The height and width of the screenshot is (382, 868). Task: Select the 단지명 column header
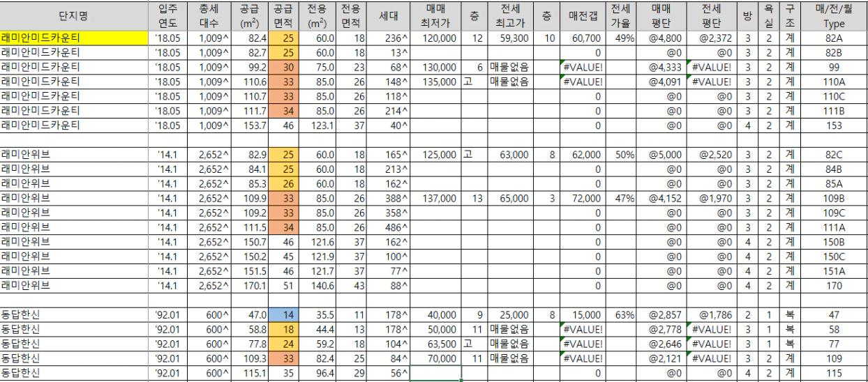pos(74,15)
